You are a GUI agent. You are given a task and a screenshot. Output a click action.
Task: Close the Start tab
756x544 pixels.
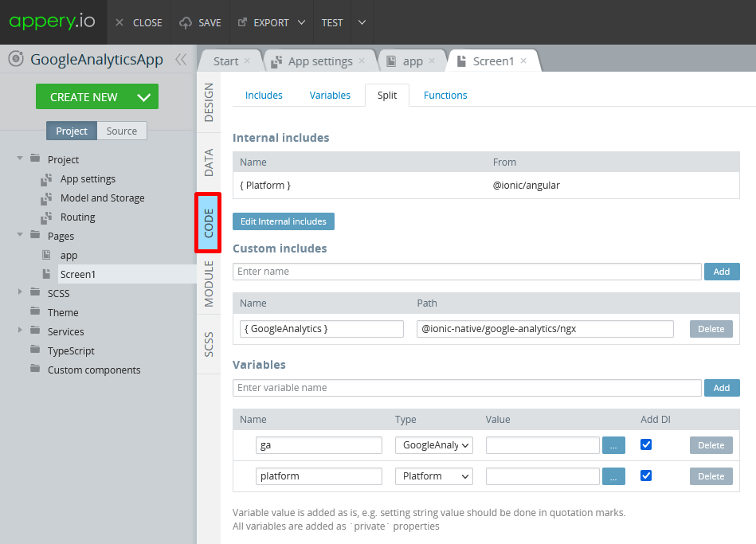click(247, 61)
